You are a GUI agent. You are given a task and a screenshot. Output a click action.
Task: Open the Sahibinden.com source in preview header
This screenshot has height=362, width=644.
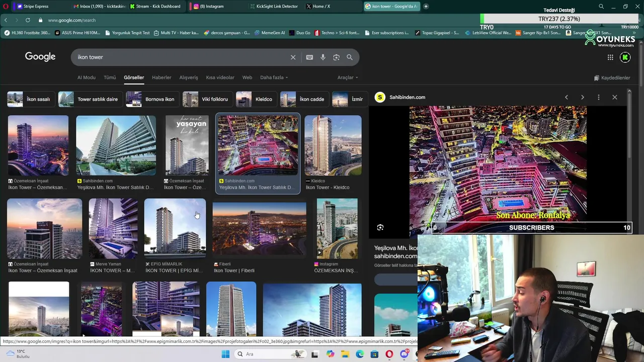[x=400, y=97]
